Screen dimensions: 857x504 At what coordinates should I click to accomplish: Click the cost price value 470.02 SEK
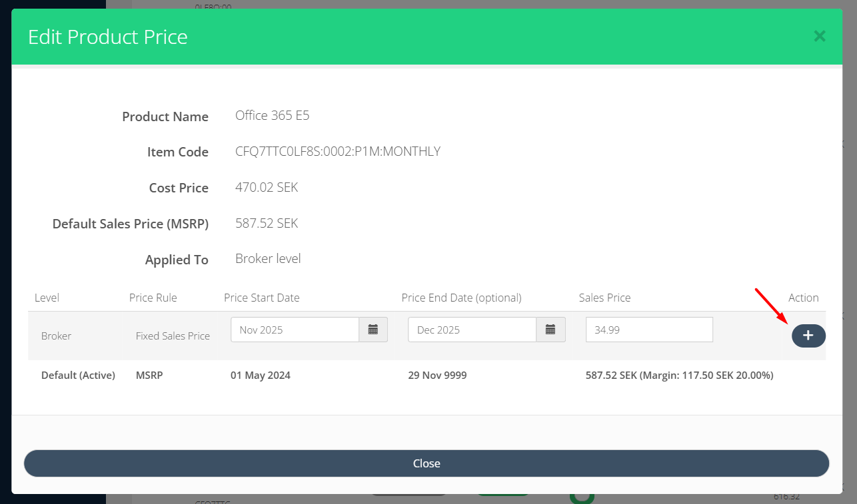267,188
